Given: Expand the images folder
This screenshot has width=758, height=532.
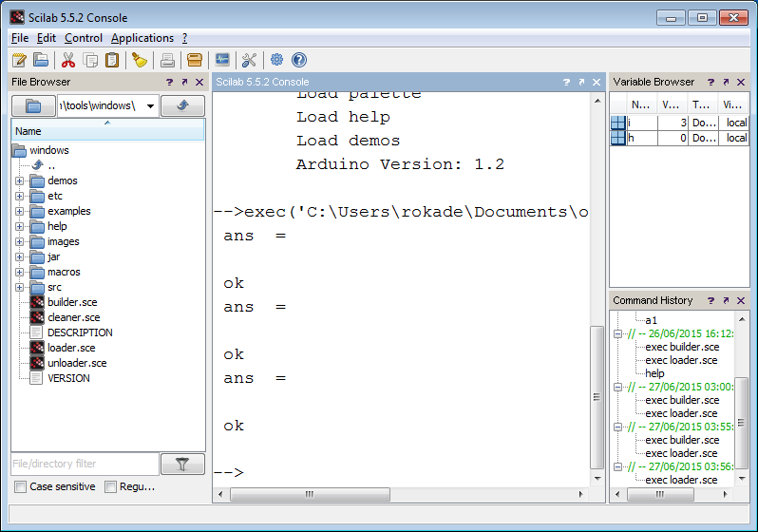Looking at the screenshot, I should coord(19,242).
